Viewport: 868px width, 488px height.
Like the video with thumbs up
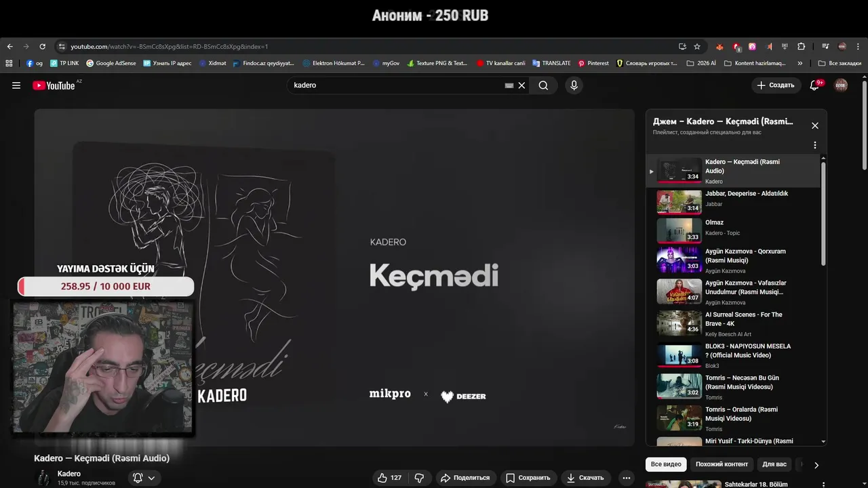coord(390,478)
